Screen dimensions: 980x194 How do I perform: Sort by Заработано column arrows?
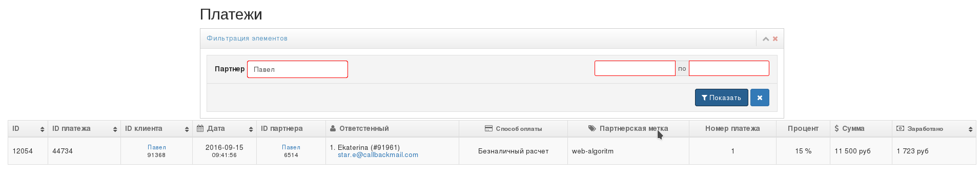970,129
